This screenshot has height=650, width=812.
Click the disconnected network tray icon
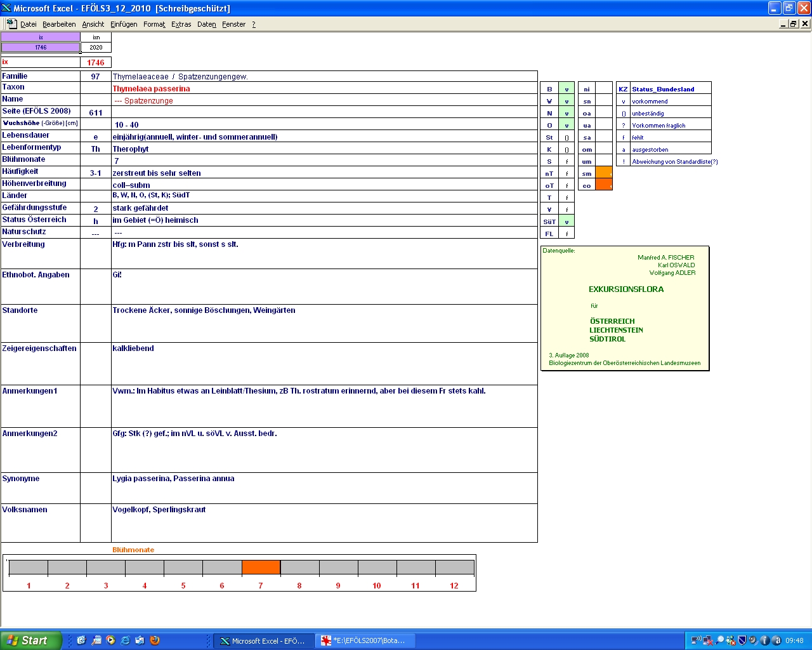pos(708,640)
